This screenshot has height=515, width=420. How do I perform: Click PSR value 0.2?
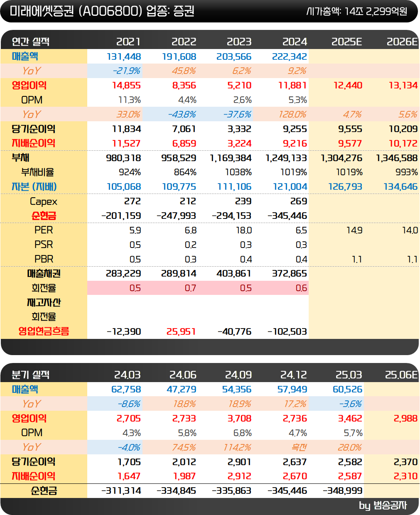(x=191, y=245)
